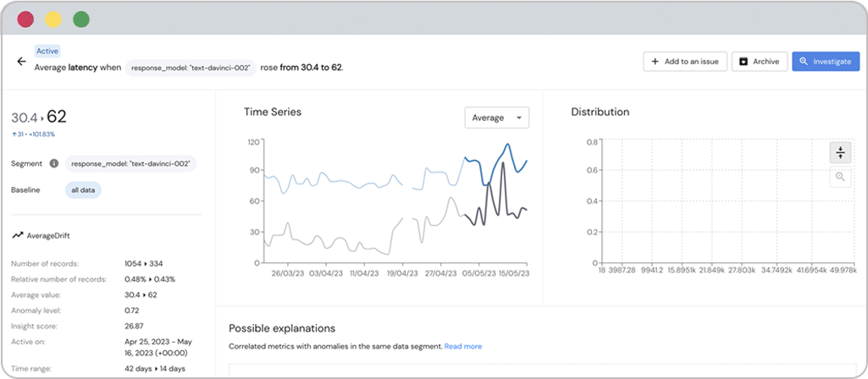Click the distribution zoom magnifier icon
The width and height of the screenshot is (868, 379).
click(840, 177)
